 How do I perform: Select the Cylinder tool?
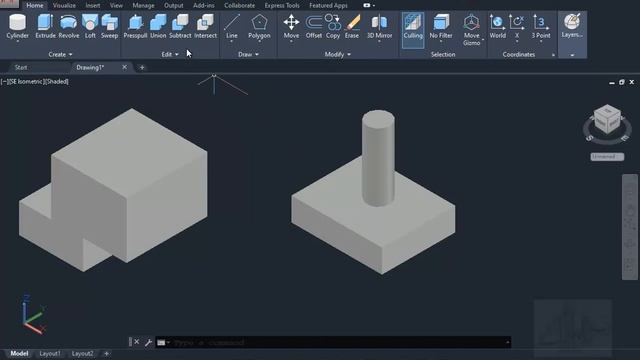[x=18, y=27]
